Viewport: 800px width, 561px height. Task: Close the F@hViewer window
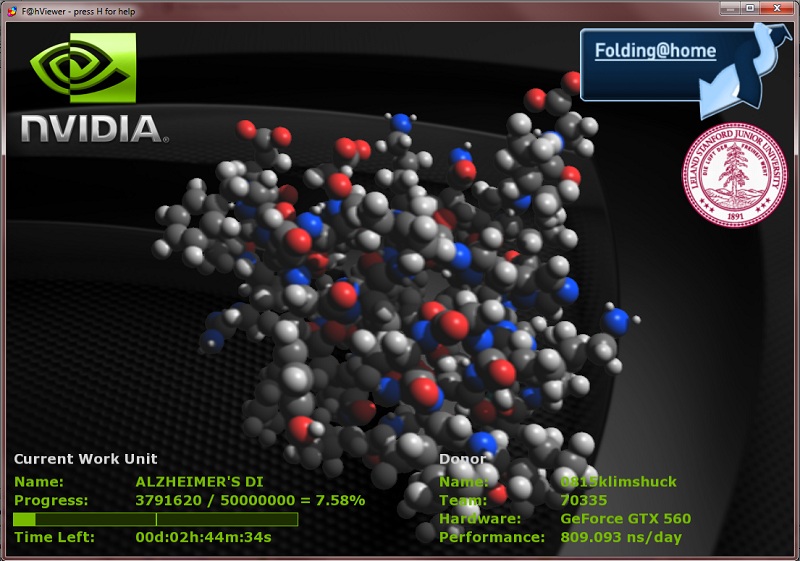click(x=777, y=8)
